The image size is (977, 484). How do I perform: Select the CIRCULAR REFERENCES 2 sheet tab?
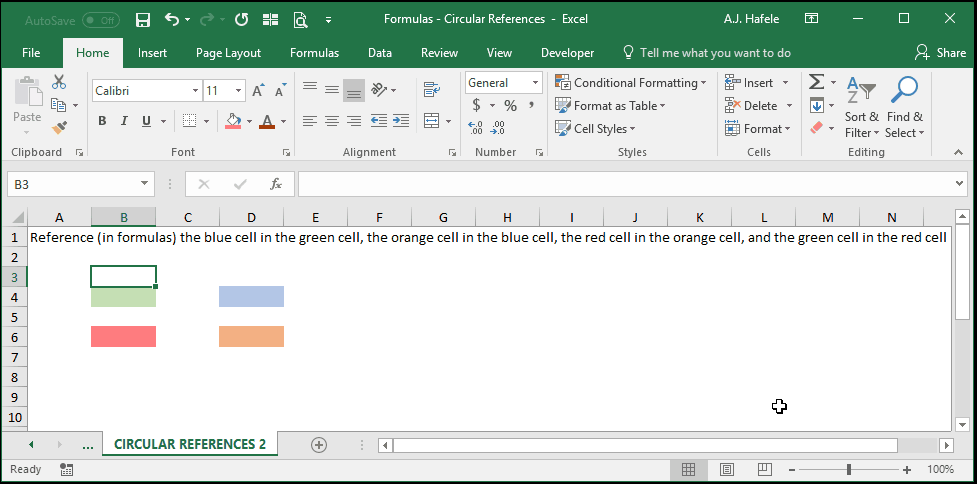[x=190, y=444]
